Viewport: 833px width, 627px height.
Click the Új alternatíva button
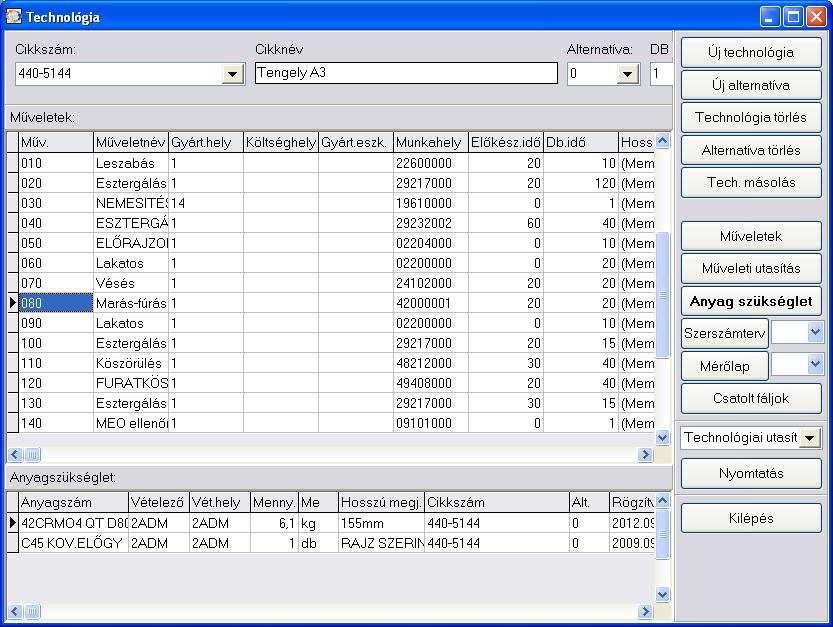pyautogui.click(x=751, y=85)
